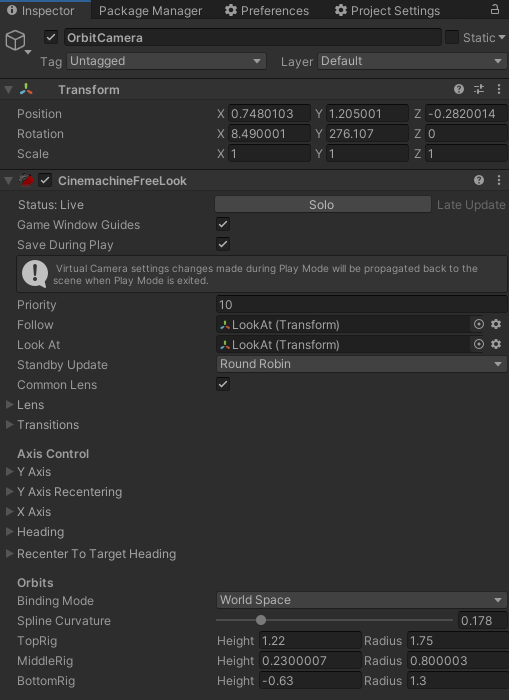Click the Solo button
This screenshot has height=700, width=509.
pyautogui.click(x=323, y=204)
